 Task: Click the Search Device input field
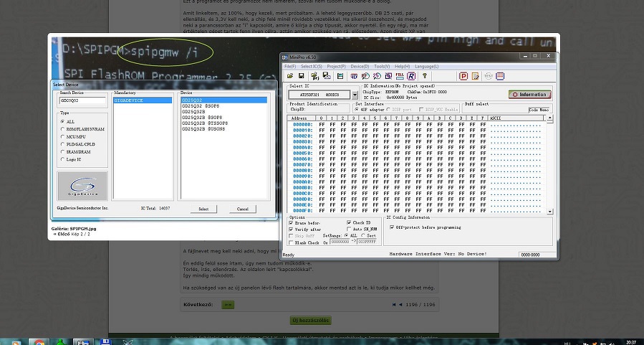click(82, 100)
